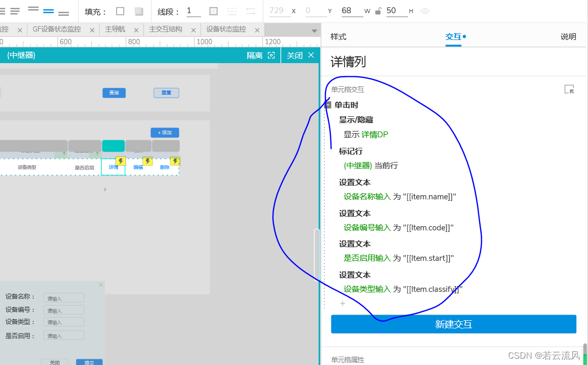Select the 显示 详情DP action detail
The width and height of the screenshot is (588, 365).
[366, 135]
